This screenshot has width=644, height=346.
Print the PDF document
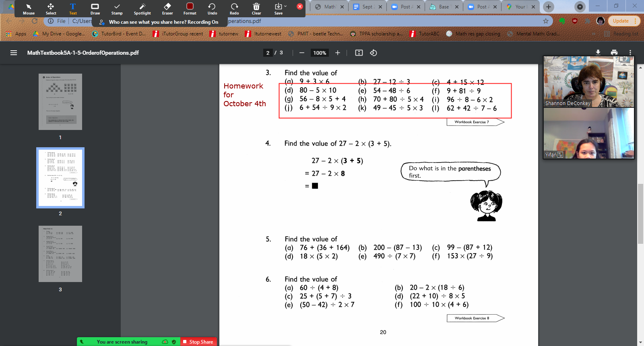click(614, 52)
